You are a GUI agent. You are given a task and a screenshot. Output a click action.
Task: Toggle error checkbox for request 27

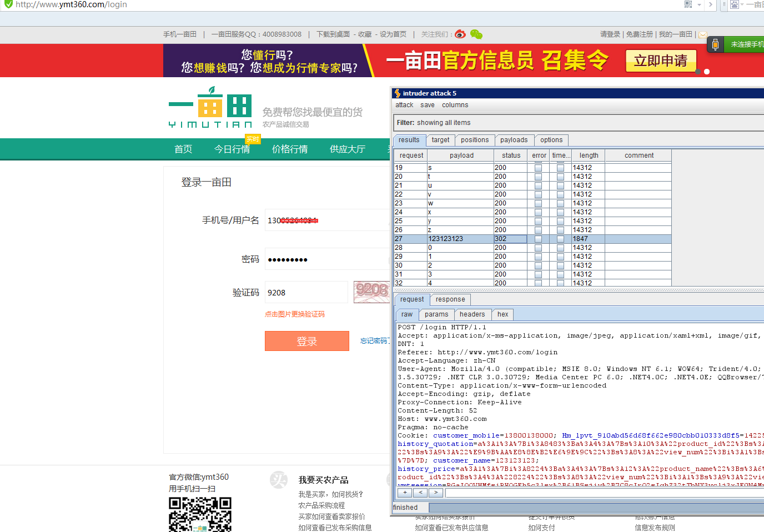[538, 239]
